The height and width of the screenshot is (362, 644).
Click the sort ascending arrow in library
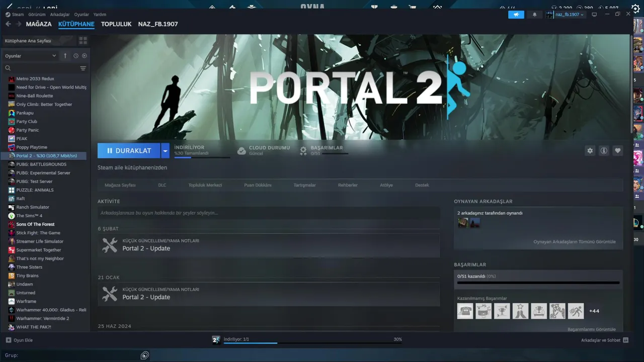click(65, 56)
